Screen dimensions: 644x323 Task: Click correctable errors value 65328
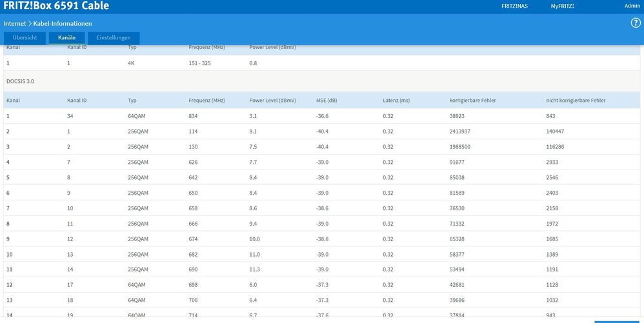(x=457, y=239)
